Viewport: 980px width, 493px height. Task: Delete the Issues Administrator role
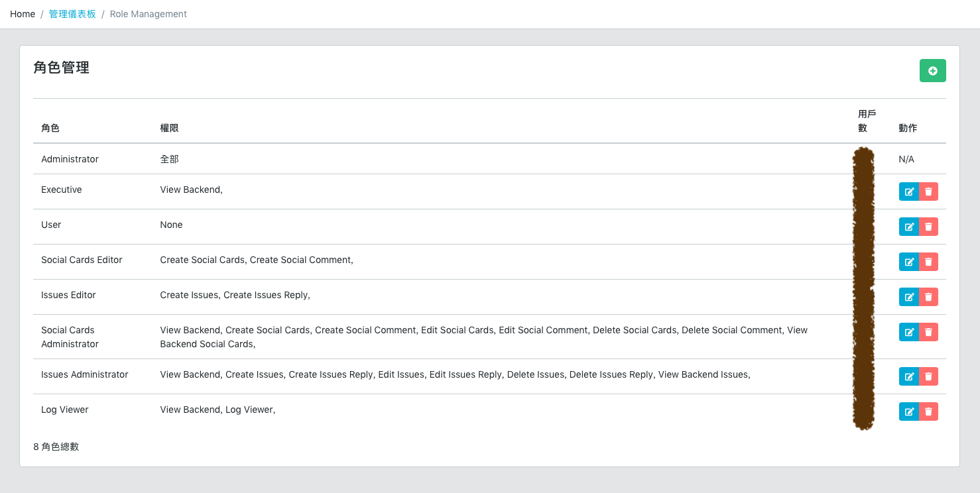pos(928,376)
